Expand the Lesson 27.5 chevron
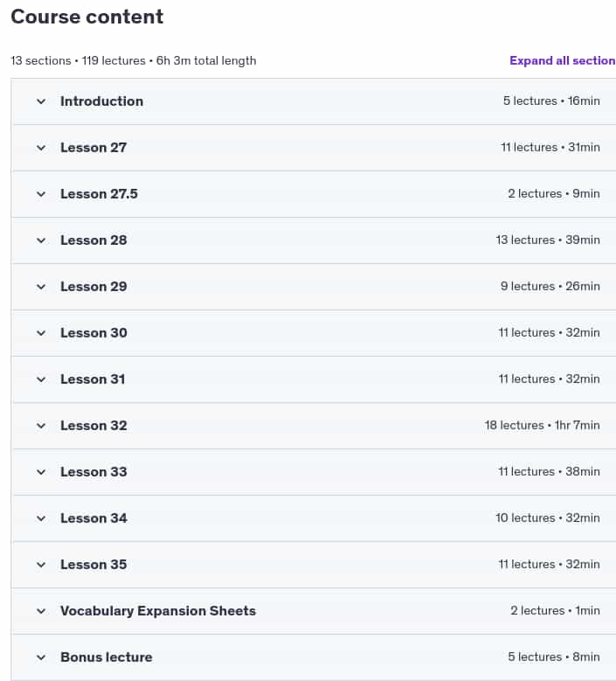 point(41,194)
